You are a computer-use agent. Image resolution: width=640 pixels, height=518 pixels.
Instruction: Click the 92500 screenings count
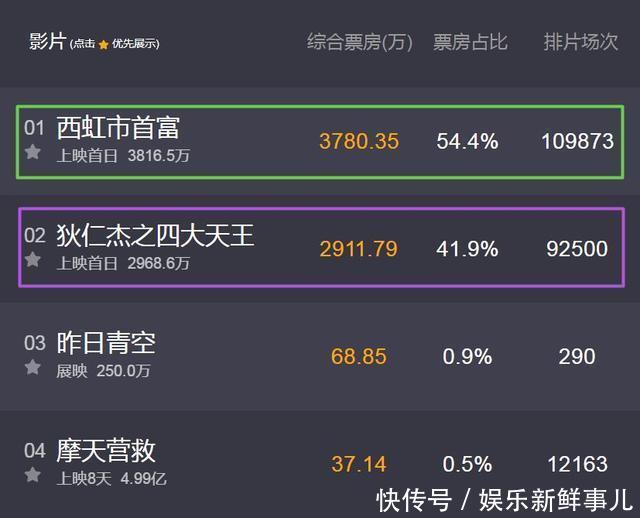(x=577, y=248)
